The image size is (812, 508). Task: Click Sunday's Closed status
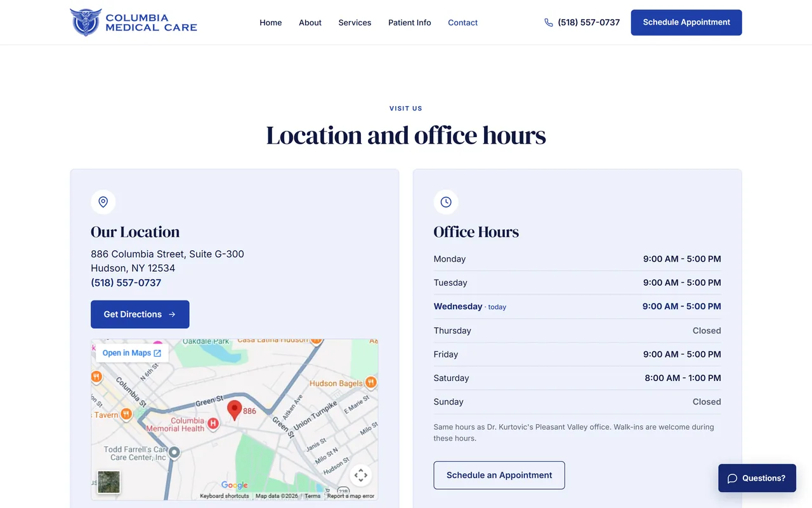(707, 402)
